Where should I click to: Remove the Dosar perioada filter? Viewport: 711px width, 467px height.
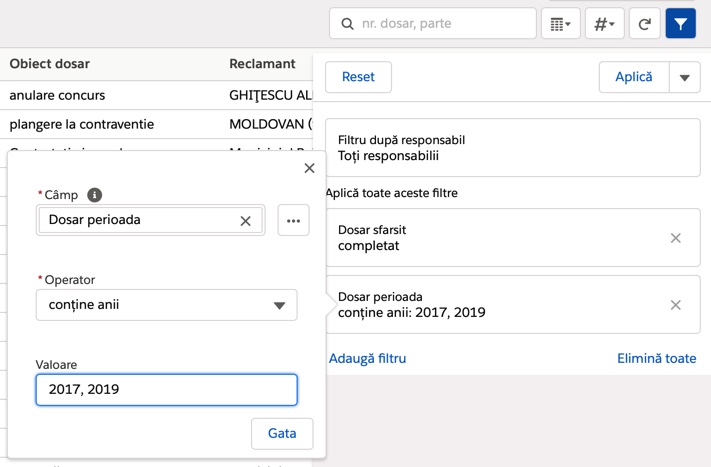coord(675,305)
